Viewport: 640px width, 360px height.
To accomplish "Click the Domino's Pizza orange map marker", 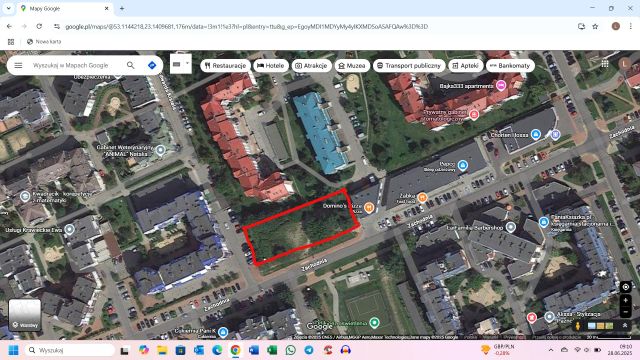I will [x=369, y=208].
